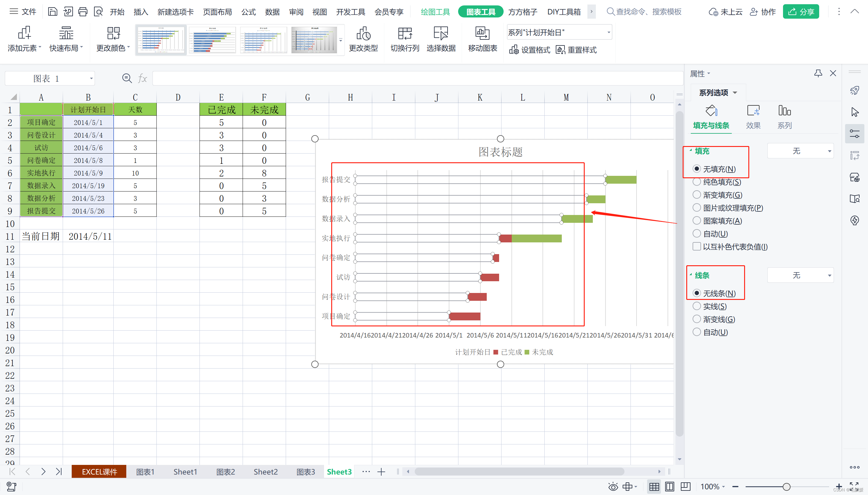
Task: Pin the 属性 properties panel
Action: click(818, 73)
